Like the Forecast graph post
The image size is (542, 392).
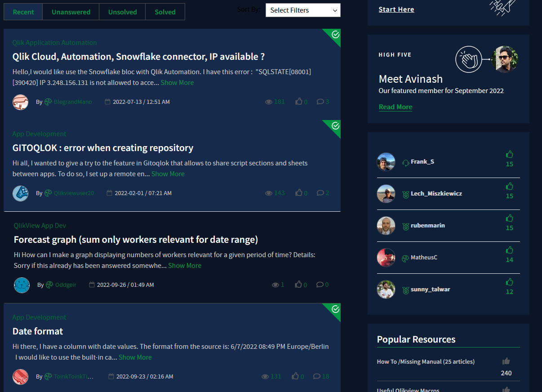(299, 285)
